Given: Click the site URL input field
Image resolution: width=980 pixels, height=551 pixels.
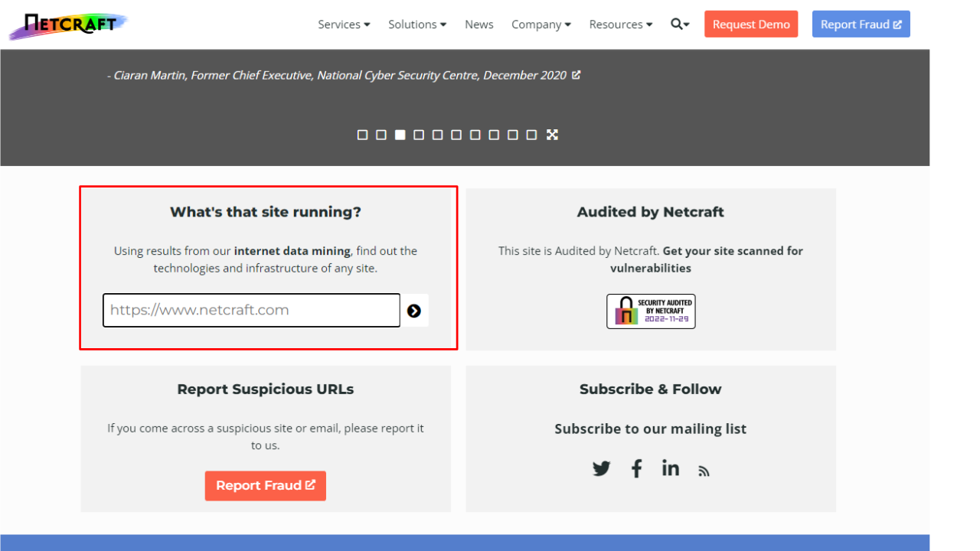Looking at the screenshot, I should coord(251,311).
